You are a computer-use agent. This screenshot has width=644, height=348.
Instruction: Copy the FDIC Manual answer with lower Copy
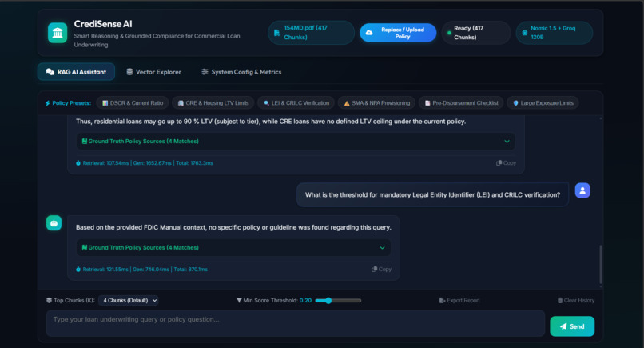[382, 270]
